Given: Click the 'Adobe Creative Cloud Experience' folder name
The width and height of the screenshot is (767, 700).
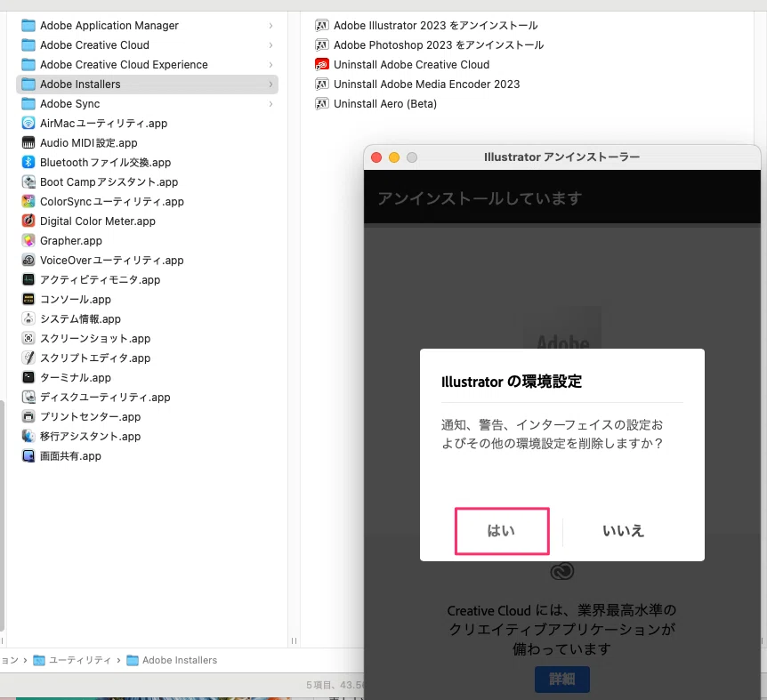Looking at the screenshot, I should [124, 65].
